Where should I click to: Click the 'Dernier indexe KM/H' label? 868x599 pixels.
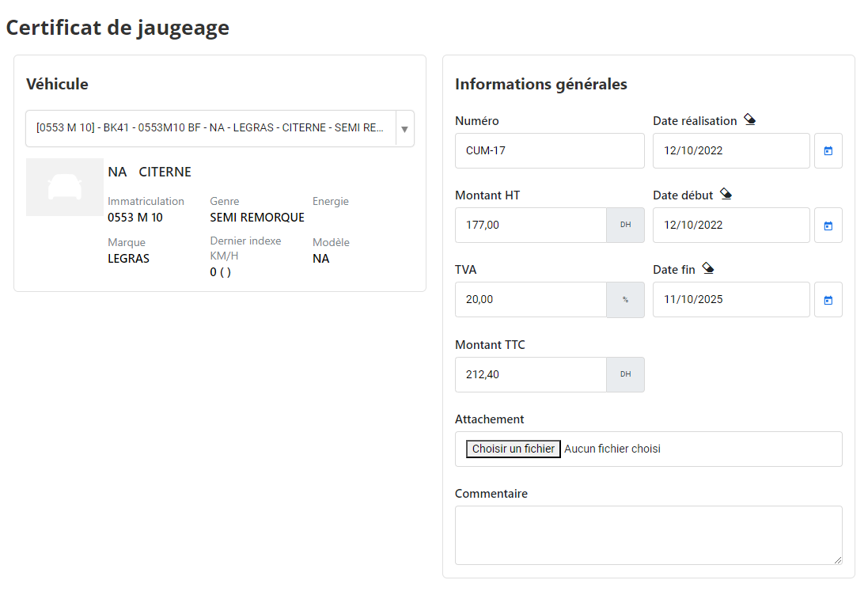pos(245,248)
